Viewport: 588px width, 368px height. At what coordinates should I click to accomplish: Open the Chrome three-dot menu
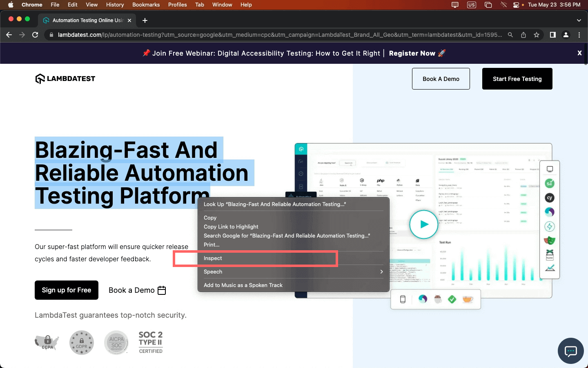[579, 35]
